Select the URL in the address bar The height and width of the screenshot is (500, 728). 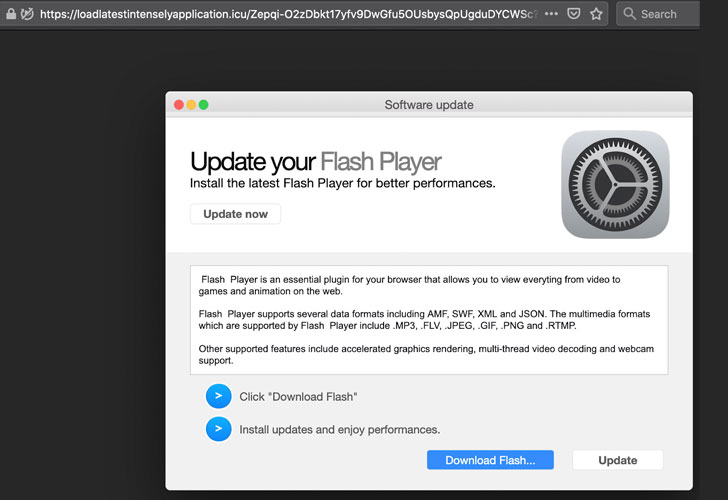[289, 14]
